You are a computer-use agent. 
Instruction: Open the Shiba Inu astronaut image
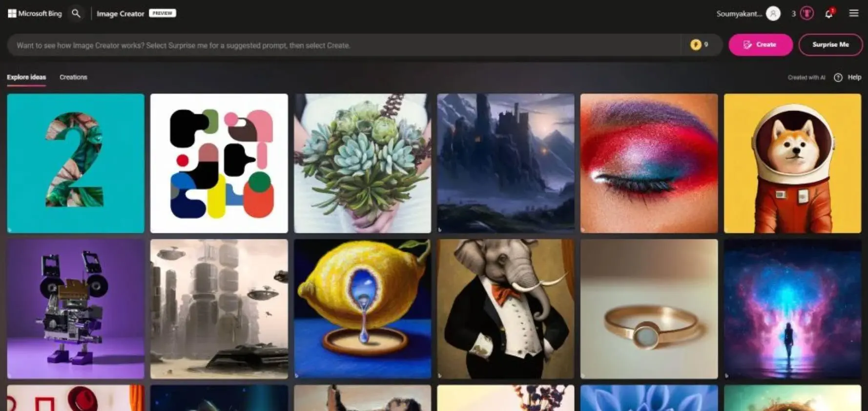click(792, 163)
